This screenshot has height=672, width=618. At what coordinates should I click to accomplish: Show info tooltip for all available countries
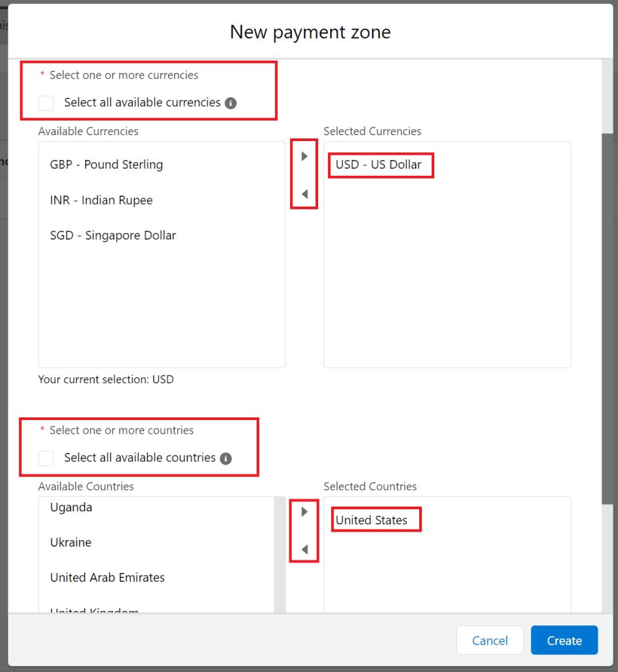[x=226, y=459]
